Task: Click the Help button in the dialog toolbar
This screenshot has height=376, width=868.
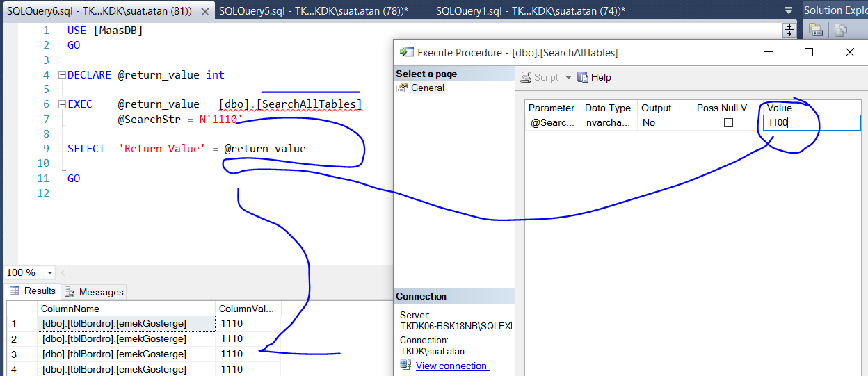Action: pyautogui.click(x=595, y=77)
